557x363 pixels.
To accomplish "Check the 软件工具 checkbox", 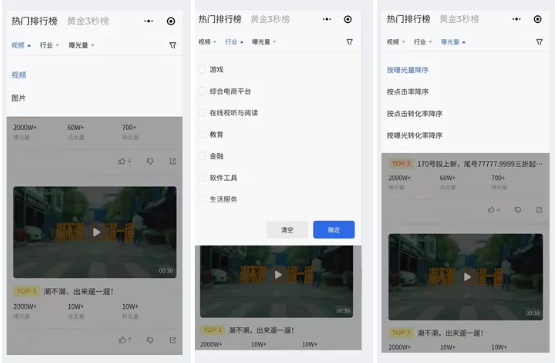I will point(202,178).
